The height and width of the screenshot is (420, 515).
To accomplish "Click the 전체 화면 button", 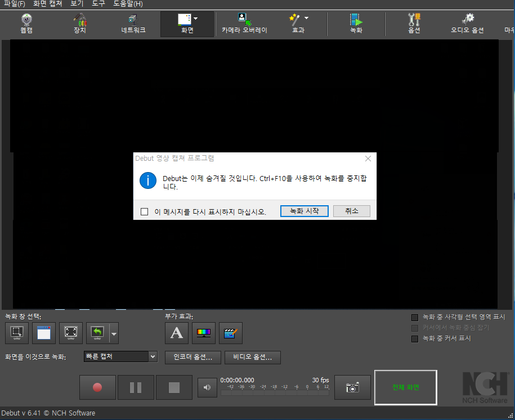I will point(406,387).
